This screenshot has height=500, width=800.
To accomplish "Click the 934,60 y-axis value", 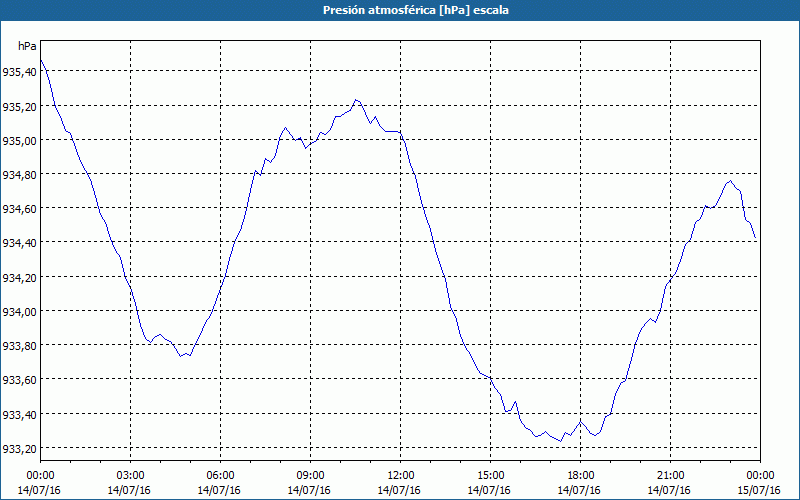I will coord(19,209).
